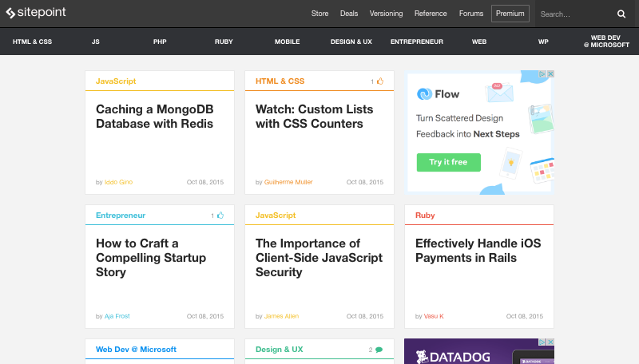Open the Reference page
Viewport: 639px width, 364px height.
tap(431, 14)
